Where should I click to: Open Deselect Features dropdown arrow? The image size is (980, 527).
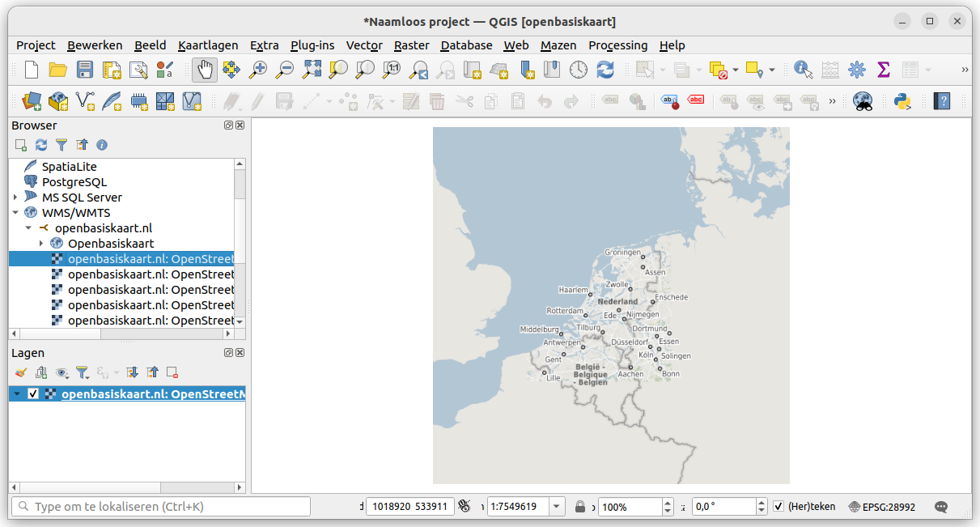tap(736, 70)
